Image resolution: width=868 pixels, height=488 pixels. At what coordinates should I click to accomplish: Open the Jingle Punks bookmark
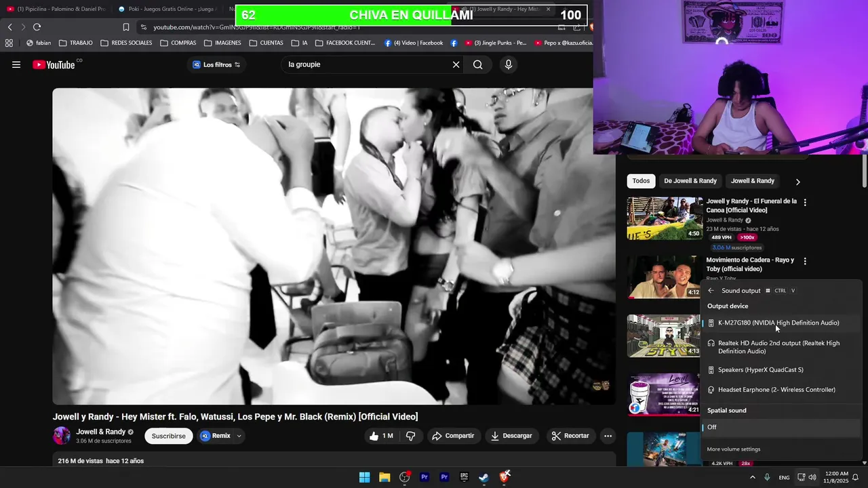pyautogui.click(x=495, y=43)
